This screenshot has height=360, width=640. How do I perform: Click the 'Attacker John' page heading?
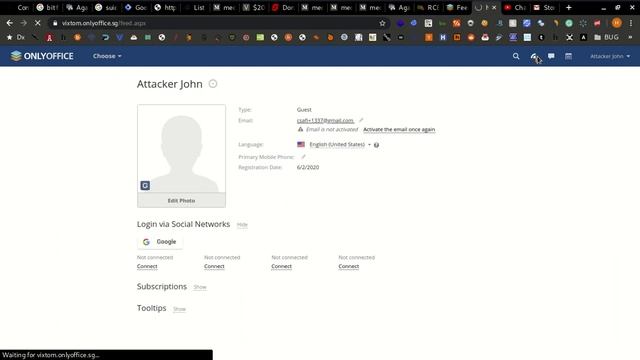(x=170, y=84)
